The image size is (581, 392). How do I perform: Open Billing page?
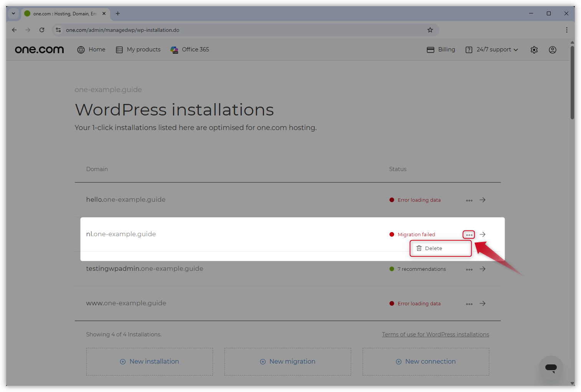(441, 49)
